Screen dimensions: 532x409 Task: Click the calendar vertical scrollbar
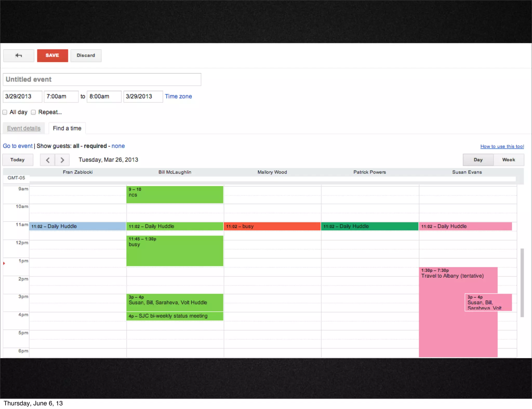point(522,282)
